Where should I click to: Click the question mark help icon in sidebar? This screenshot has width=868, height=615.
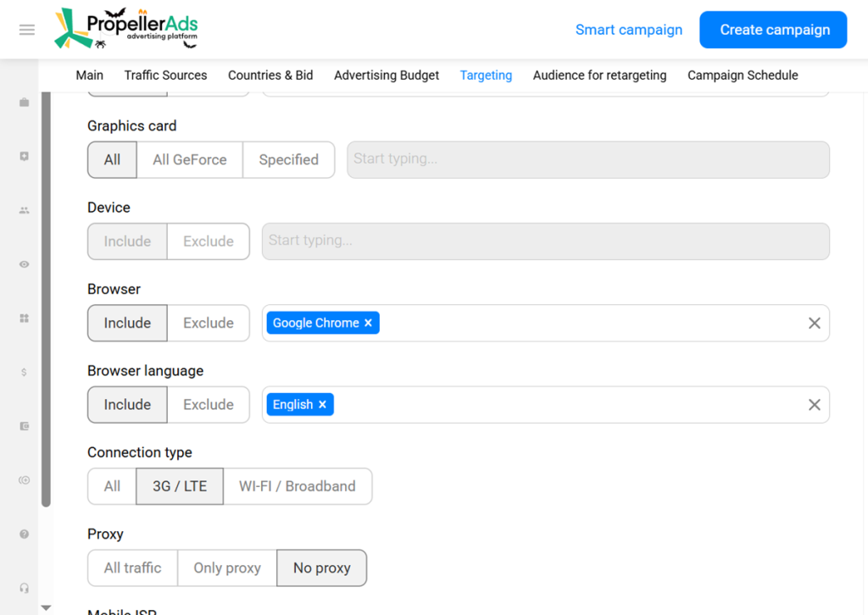pos(23,534)
